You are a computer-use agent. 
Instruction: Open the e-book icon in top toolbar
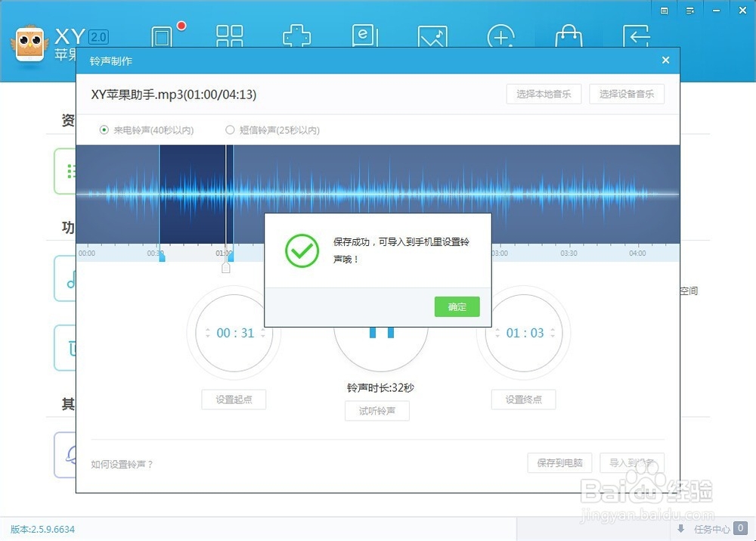coord(365,36)
